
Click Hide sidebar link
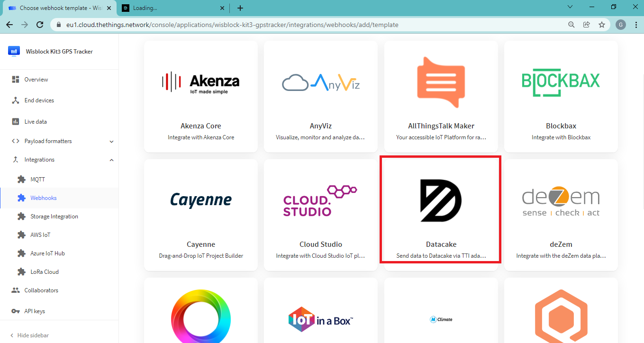pos(33,335)
